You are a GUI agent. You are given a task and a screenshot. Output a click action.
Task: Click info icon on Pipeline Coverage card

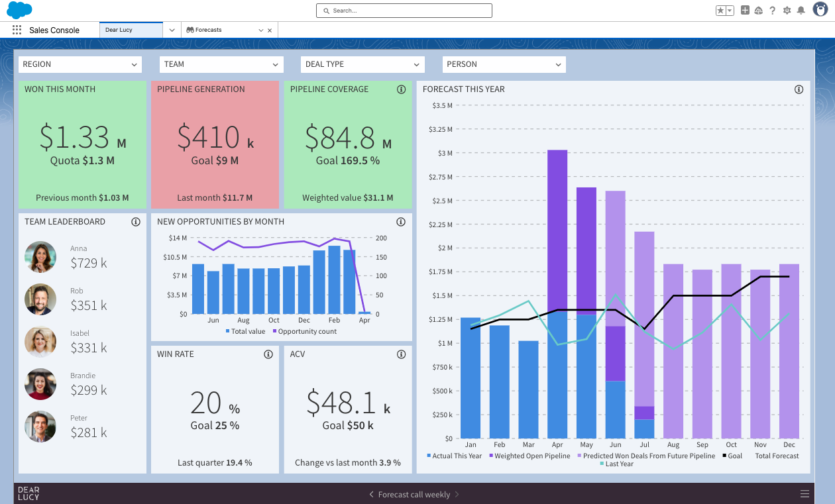click(x=401, y=89)
